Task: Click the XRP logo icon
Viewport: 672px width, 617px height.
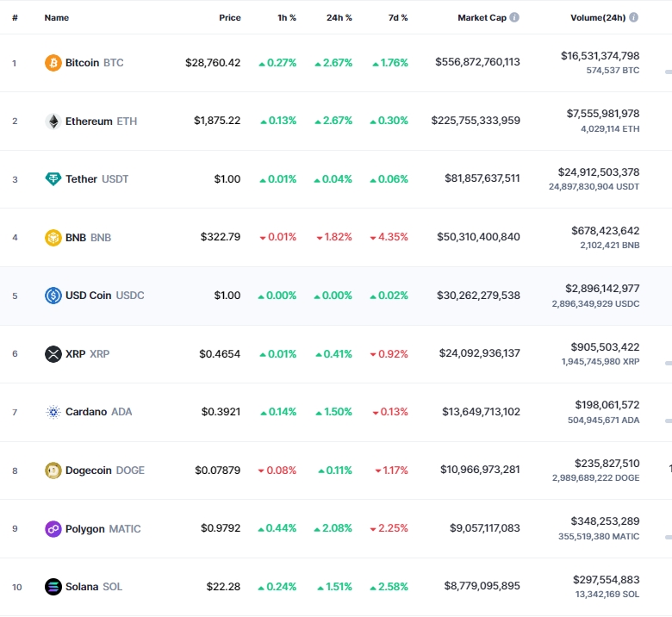Action: pos(53,354)
